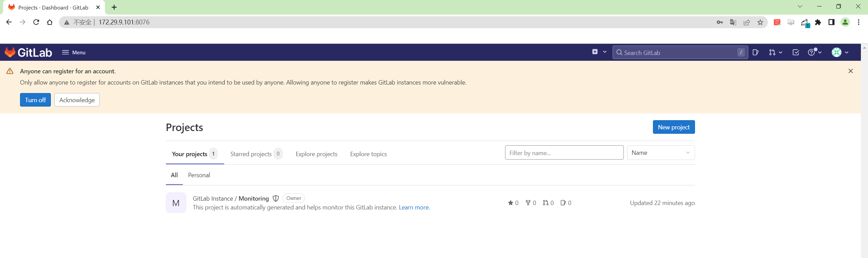The width and height of the screenshot is (868, 258).
Task: Open the Help menu dropdown
Action: tap(814, 52)
